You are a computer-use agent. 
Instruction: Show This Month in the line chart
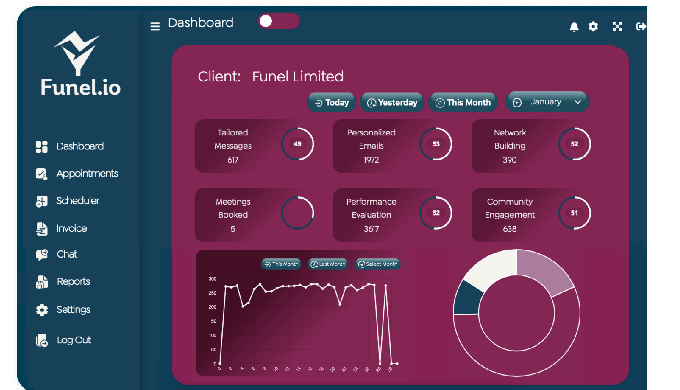pyautogui.click(x=281, y=264)
